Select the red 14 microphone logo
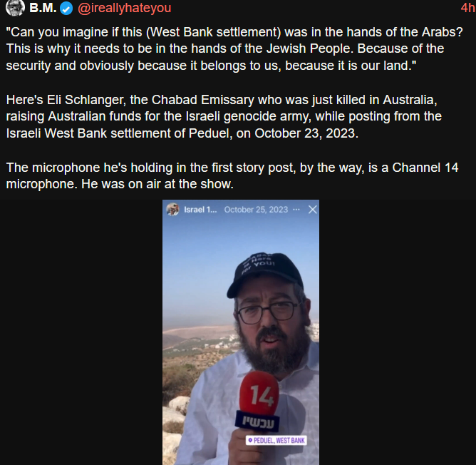Image resolution: width=476 pixels, height=465 pixels. click(x=259, y=394)
